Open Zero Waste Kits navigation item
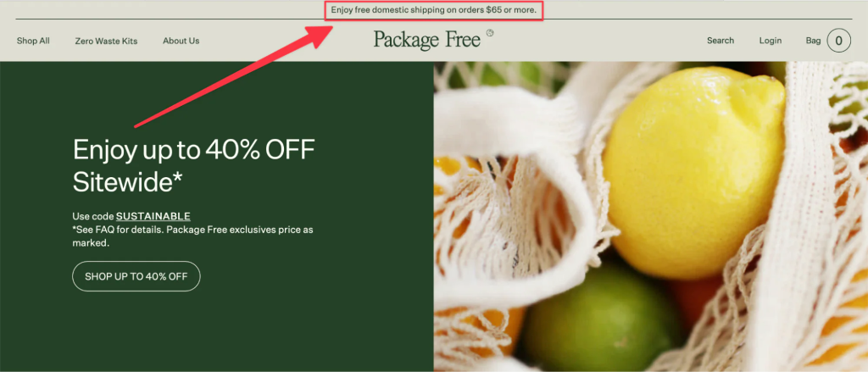Viewport: 868px width, 372px height. [106, 41]
